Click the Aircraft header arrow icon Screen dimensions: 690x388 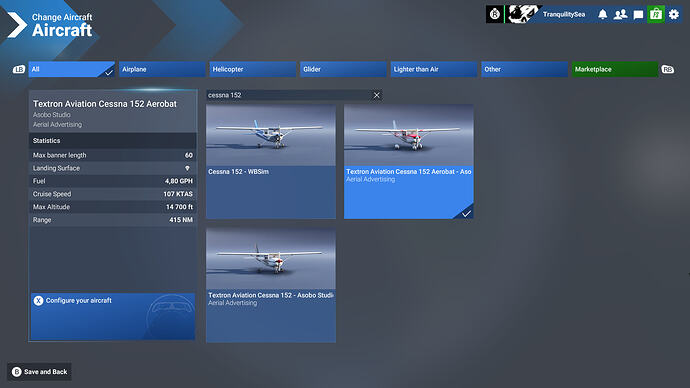tap(16, 25)
